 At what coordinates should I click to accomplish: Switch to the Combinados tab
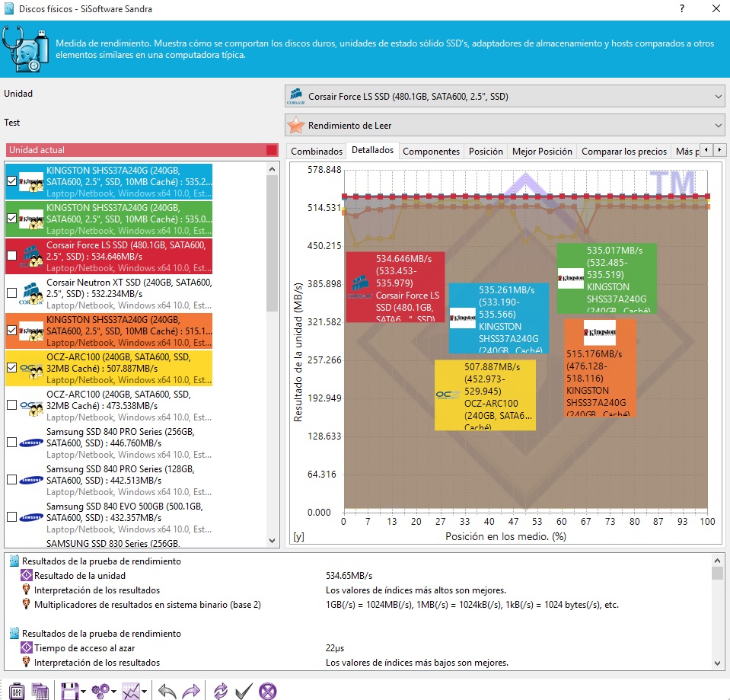316,152
